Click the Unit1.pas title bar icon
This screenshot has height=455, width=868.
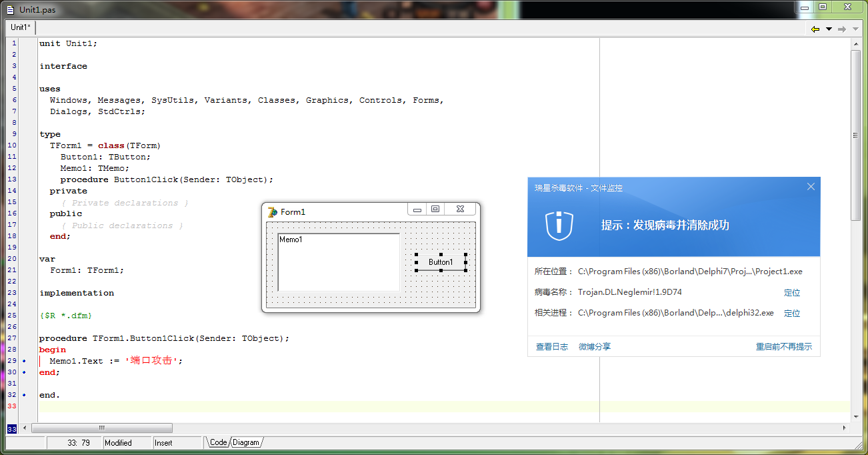coord(10,9)
